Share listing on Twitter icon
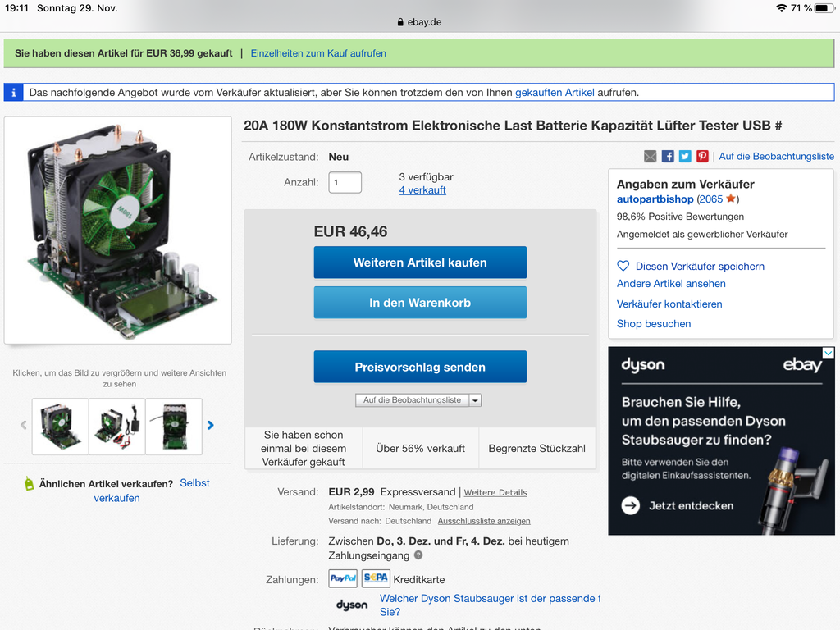 (685, 156)
